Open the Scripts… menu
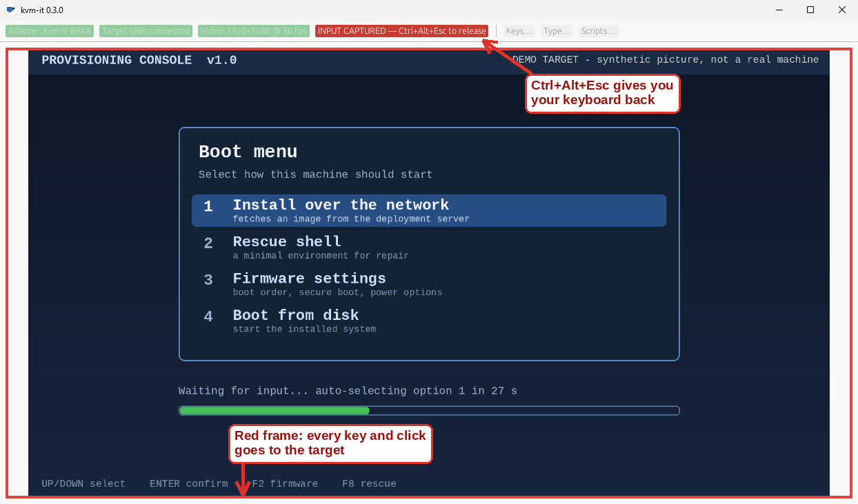The height and width of the screenshot is (504, 858). [x=598, y=31]
